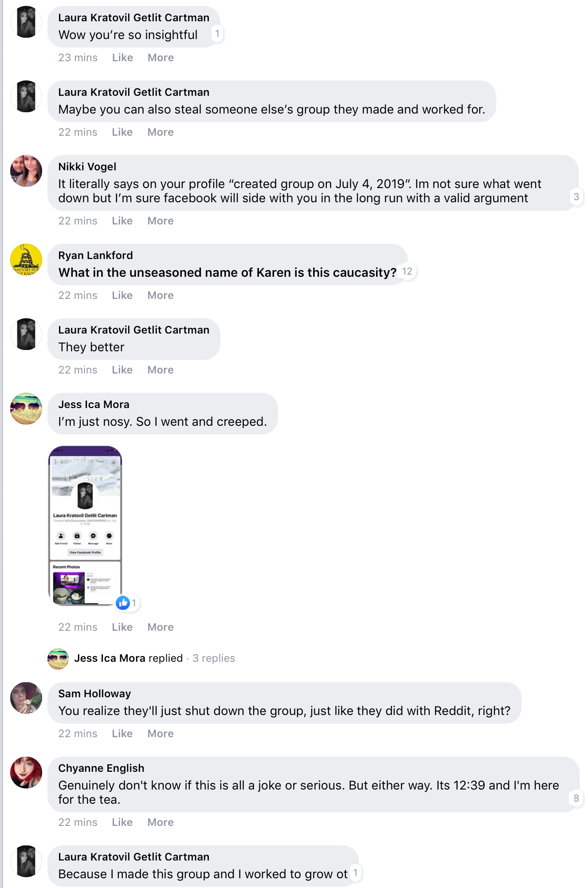The width and height of the screenshot is (588, 888).
Task: Tap Ryan Lankford's yellow flag avatar
Action: [26, 259]
